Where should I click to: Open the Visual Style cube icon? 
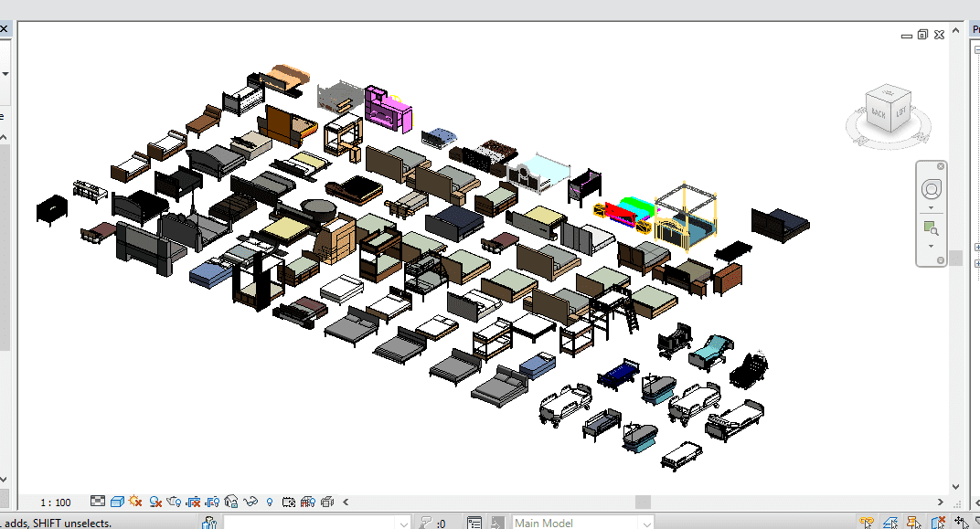pyautogui.click(x=117, y=502)
